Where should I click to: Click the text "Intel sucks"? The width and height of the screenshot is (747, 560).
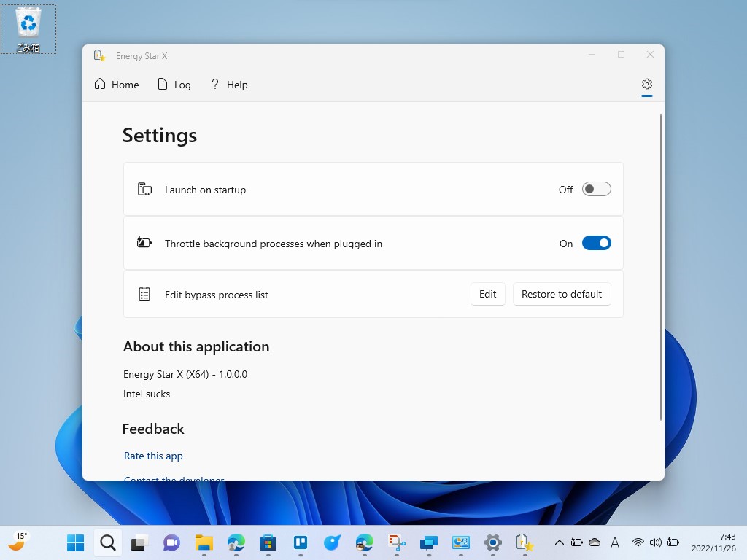tap(146, 394)
